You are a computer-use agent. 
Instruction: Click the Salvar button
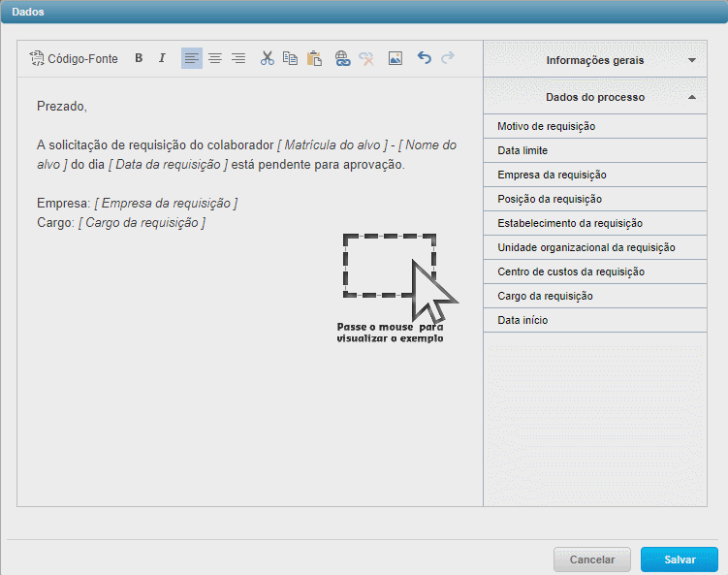(679, 559)
